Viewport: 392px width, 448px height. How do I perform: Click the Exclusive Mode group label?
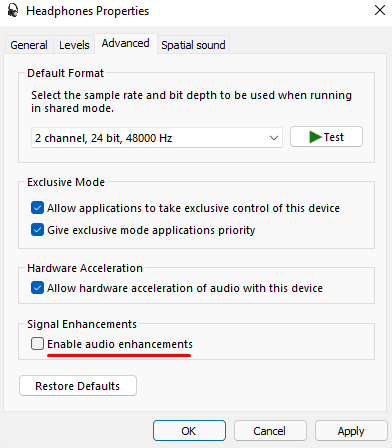66,182
